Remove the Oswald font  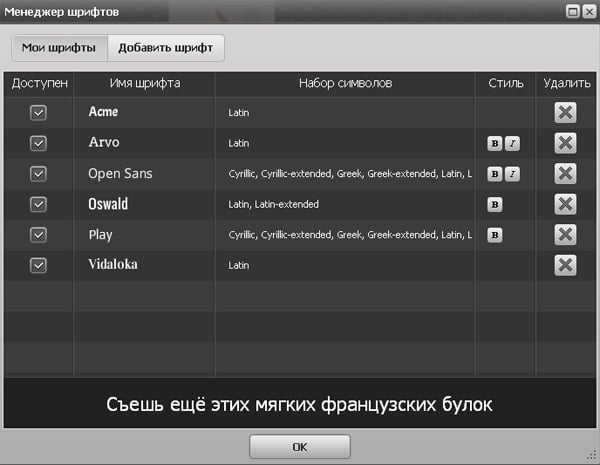tap(565, 205)
